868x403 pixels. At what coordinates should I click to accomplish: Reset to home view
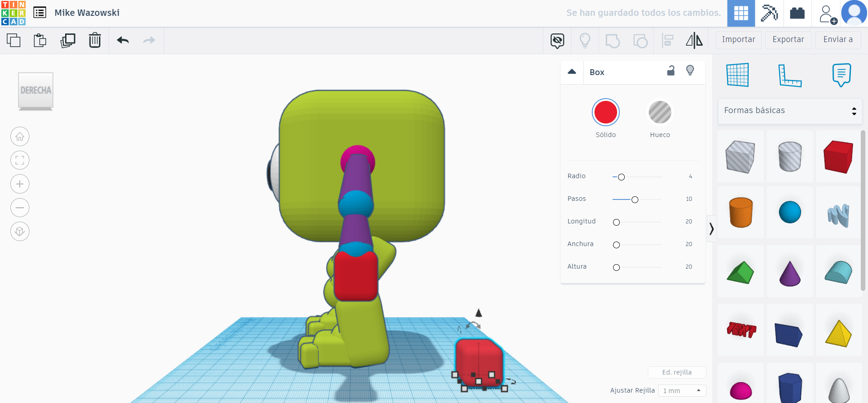click(x=20, y=137)
